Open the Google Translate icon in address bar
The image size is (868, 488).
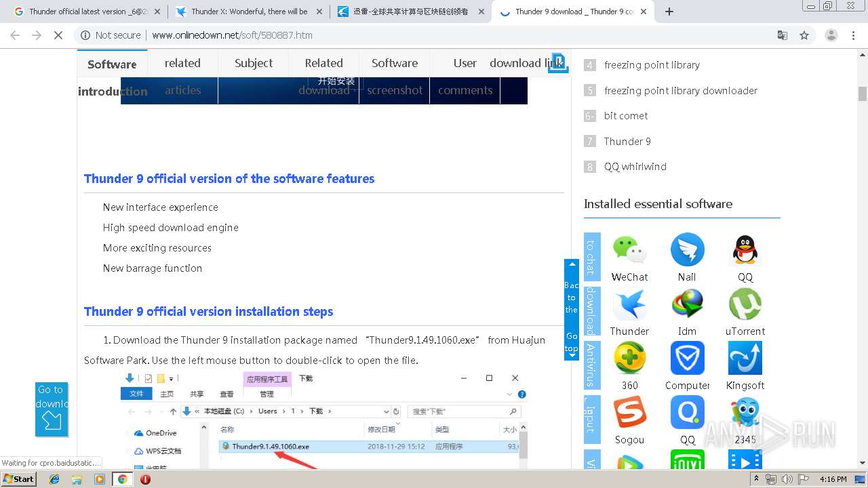click(782, 35)
